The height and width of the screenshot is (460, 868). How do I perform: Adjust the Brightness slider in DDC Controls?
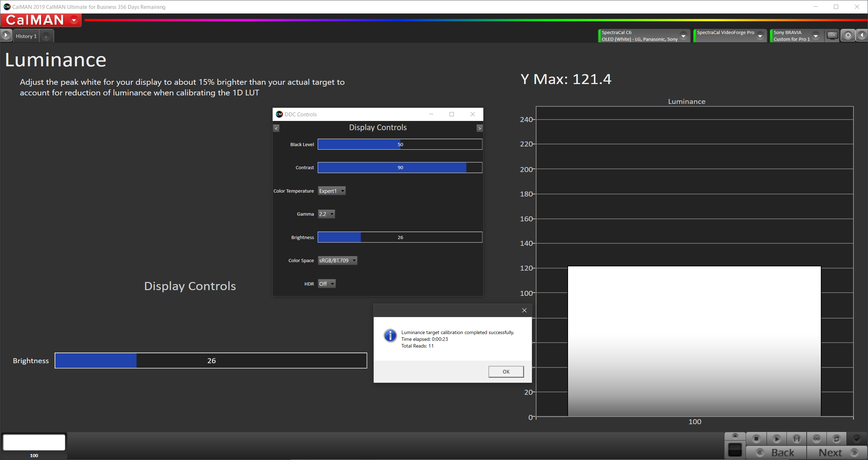pyautogui.click(x=400, y=237)
